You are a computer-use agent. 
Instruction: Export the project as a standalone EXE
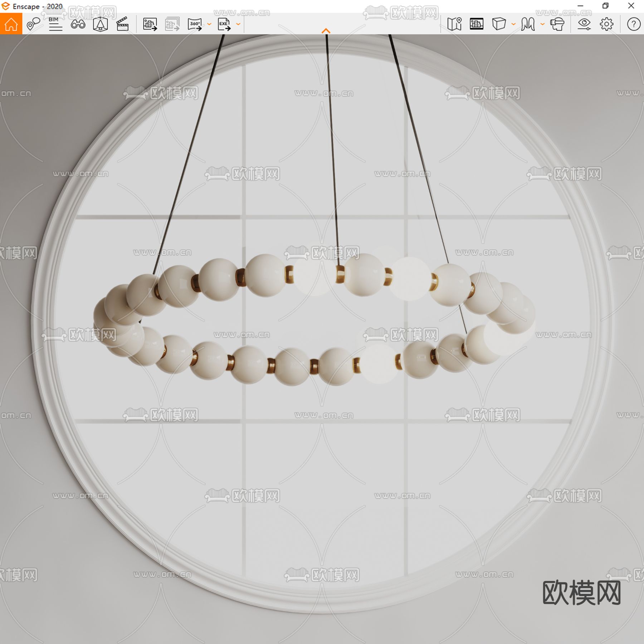[x=225, y=24]
